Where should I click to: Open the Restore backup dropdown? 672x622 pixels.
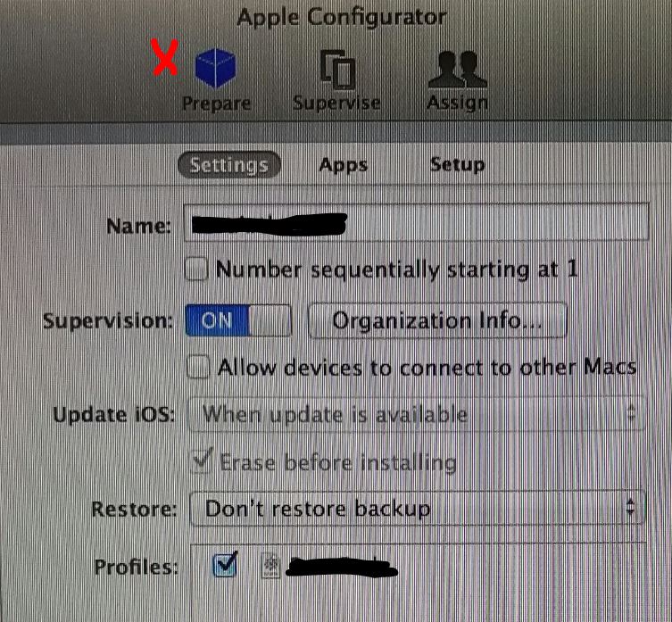417,509
